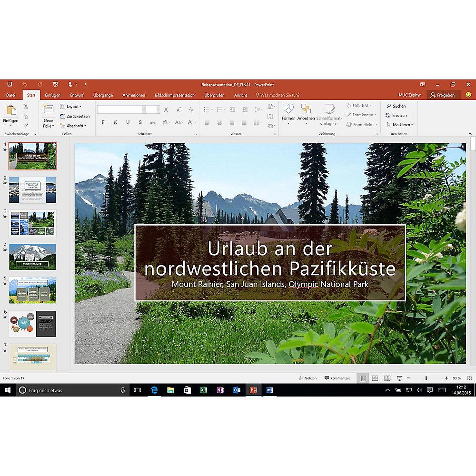Image resolution: width=476 pixels, height=476 pixels.
Task: Select the Mount Rainier slide 4 thumbnail
Action: pos(32,257)
